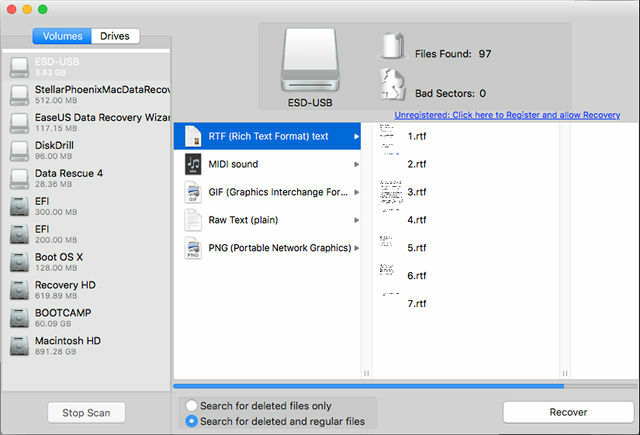This screenshot has height=435, width=640.
Task: Click the Bad Sectors broken file icon
Action: [393, 84]
